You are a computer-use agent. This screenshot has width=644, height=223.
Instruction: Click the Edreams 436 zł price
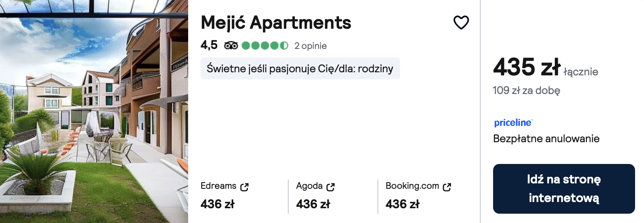pyautogui.click(x=218, y=204)
